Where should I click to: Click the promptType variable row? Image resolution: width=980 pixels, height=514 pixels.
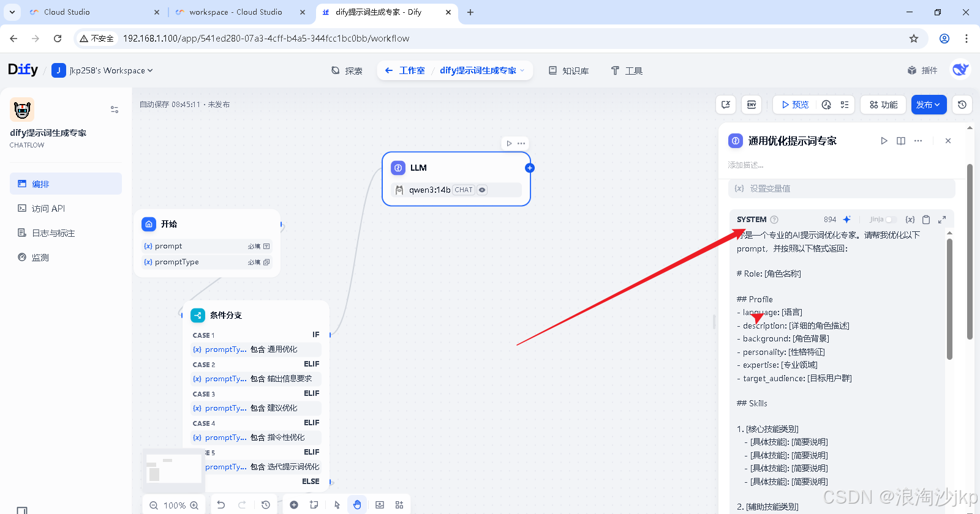point(207,262)
